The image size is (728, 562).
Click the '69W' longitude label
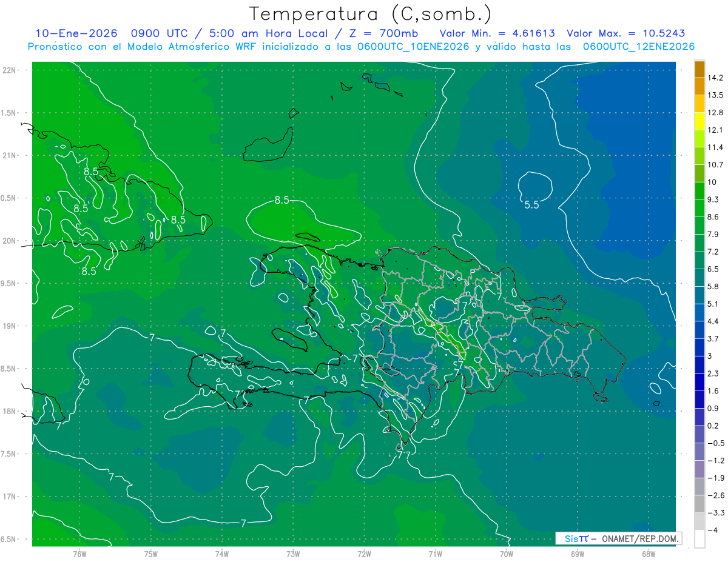578,554
